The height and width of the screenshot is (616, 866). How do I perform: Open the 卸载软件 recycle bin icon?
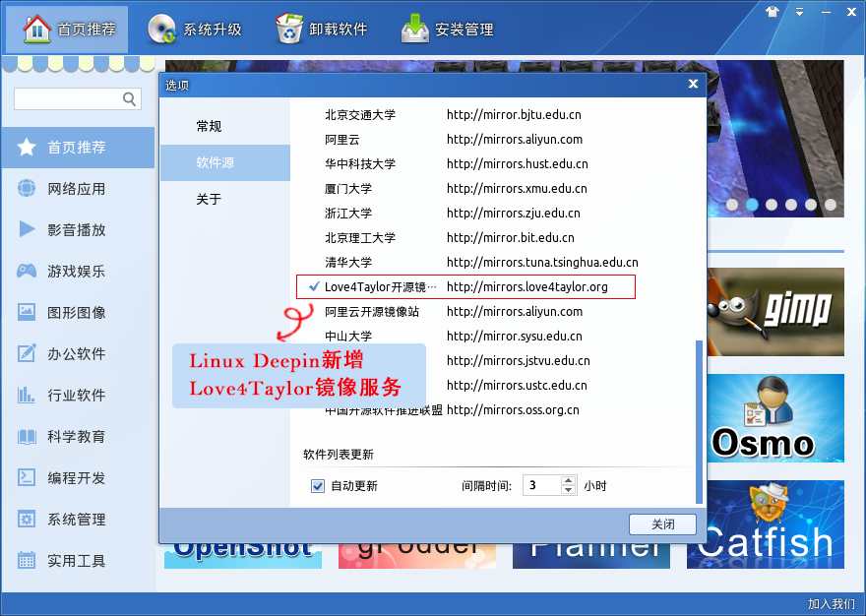289,29
